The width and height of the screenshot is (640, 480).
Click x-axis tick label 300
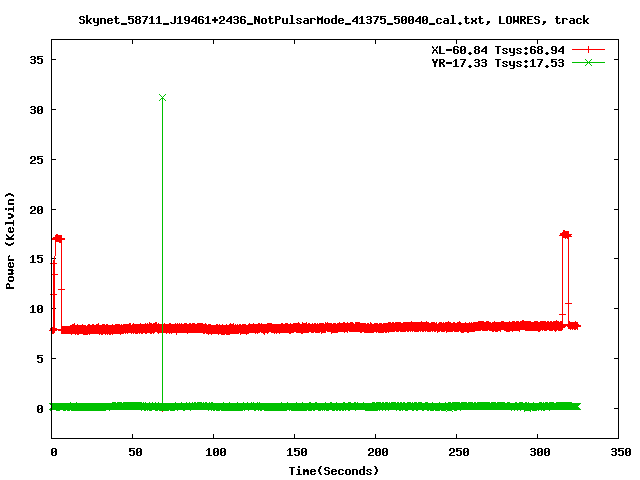pyautogui.click(x=540, y=452)
